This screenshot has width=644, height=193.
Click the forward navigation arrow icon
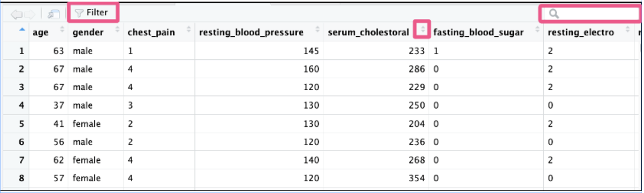coord(29,14)
